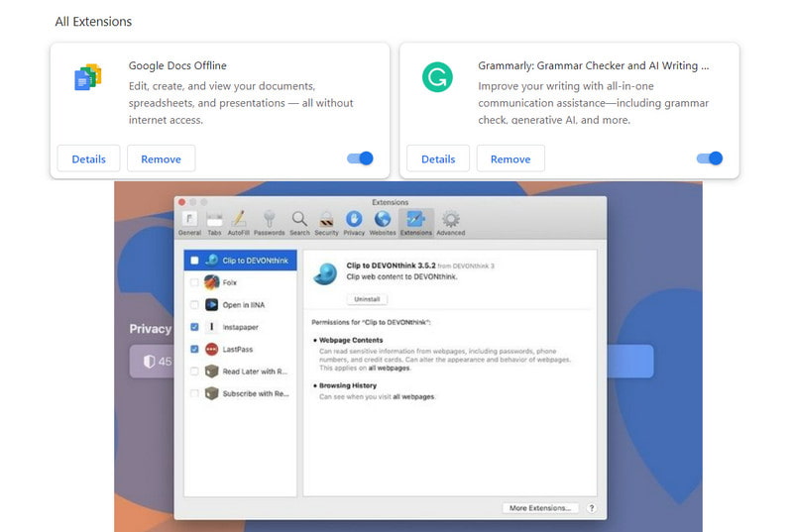Turn off the Grammarly extension toggle
This screenshot has height=532, width=793.
pyautogui.click(x=710, y=159)
